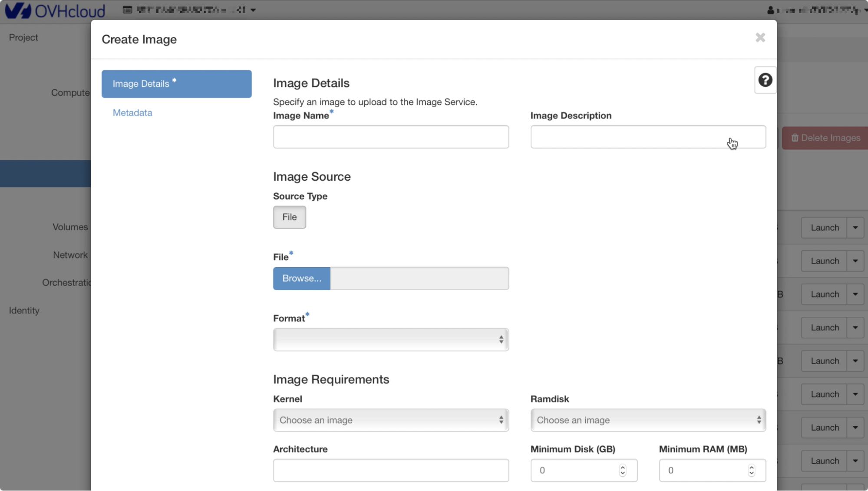
Task: Select the Image Details tab
Action: 176,84
